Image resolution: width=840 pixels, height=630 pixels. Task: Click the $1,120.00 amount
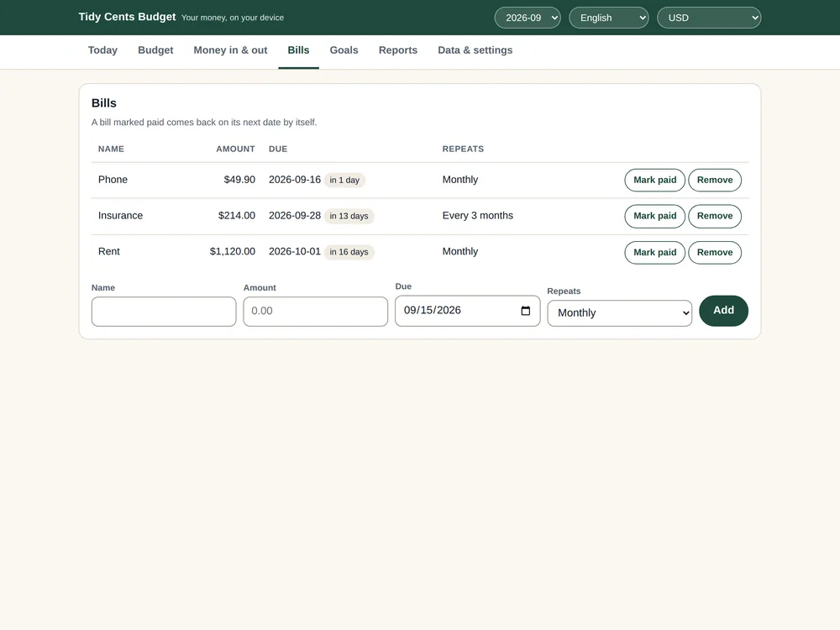tap(233, 251)
